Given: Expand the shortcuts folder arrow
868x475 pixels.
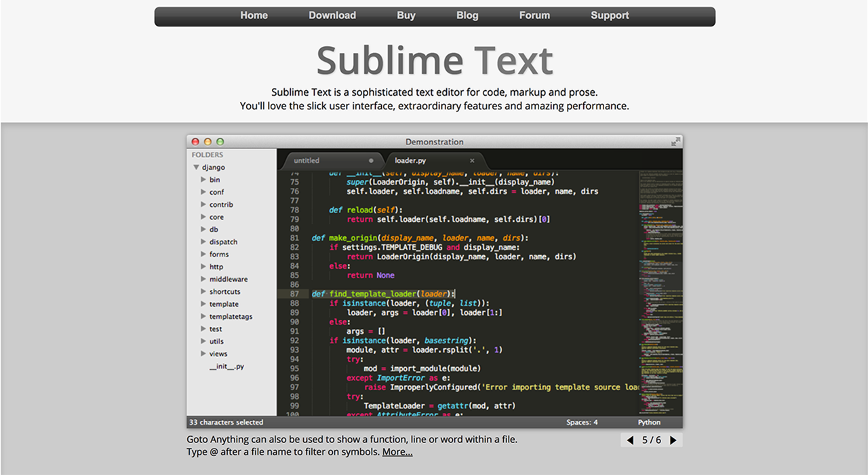Looking at the screenshot, I should [x=203, y=292].
